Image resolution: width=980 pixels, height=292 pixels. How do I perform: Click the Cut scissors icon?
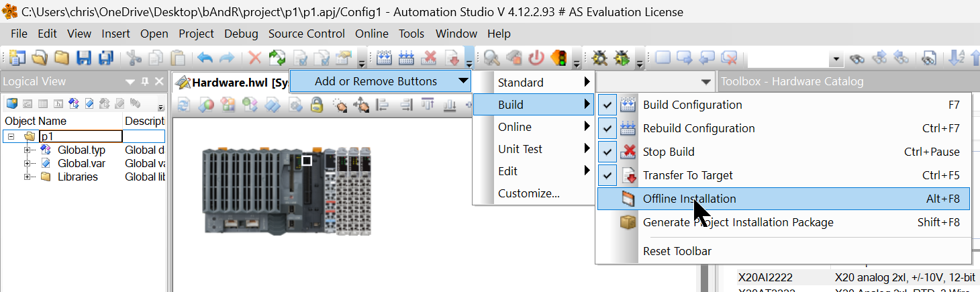click(x=134, y=58)
